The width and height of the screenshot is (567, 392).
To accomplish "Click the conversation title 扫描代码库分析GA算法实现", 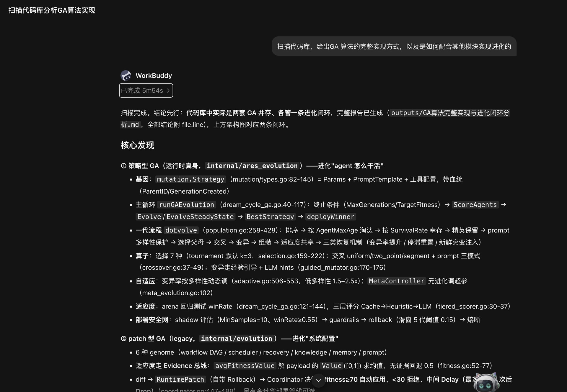I will [x=52, y=10].
